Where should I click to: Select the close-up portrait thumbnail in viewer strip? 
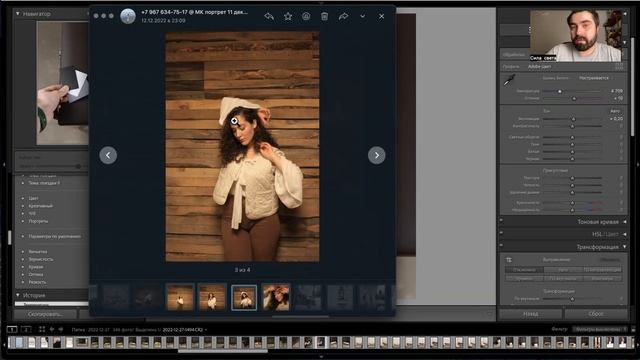[x=276, y=297]
